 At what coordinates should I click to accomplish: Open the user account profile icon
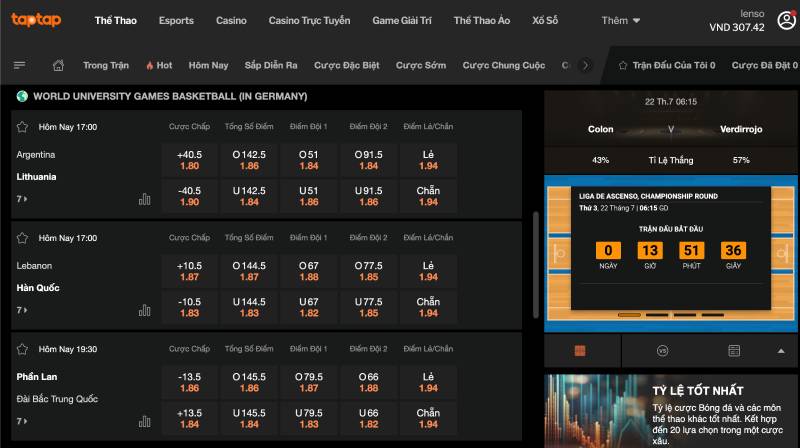pyautogui.click(x=784, y=20)
